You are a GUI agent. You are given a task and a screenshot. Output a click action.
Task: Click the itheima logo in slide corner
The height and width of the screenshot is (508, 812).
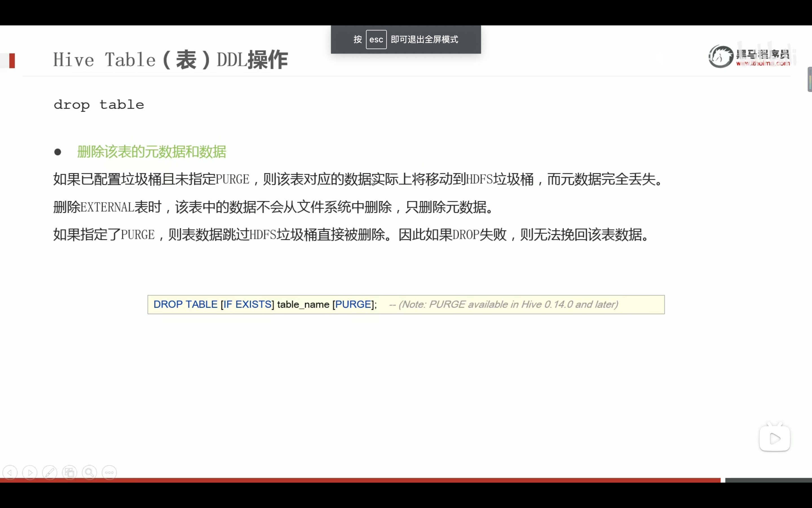[749, 56]
